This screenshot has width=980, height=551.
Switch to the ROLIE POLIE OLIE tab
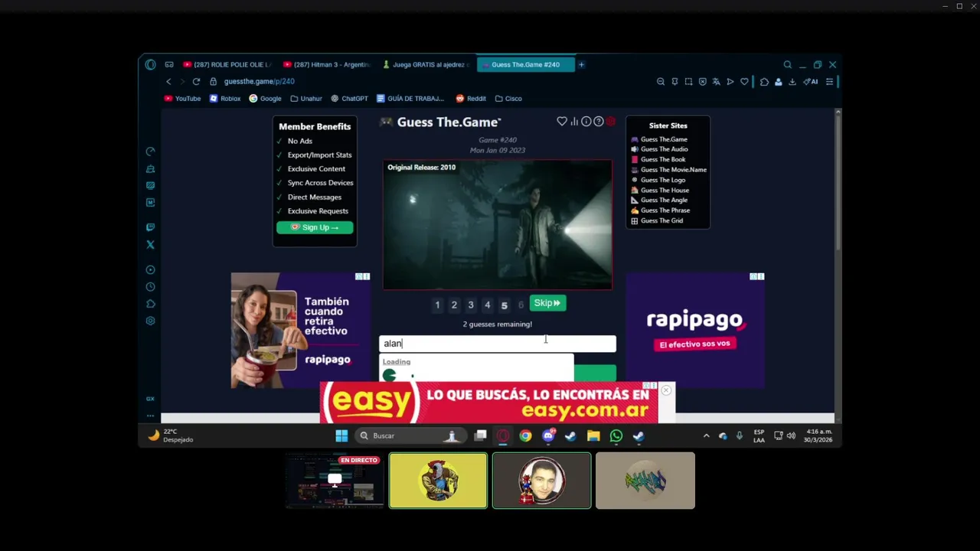pos(227,65)
